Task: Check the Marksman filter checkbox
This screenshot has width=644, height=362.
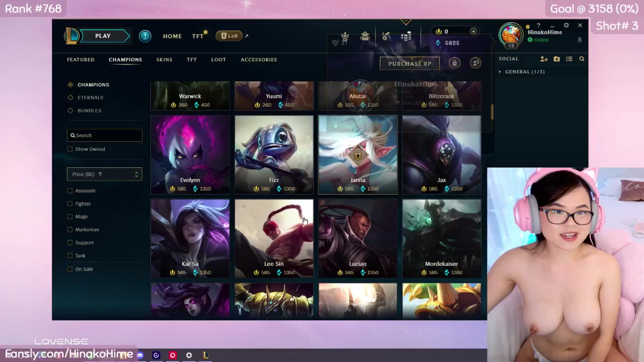Action: point(70,230)
